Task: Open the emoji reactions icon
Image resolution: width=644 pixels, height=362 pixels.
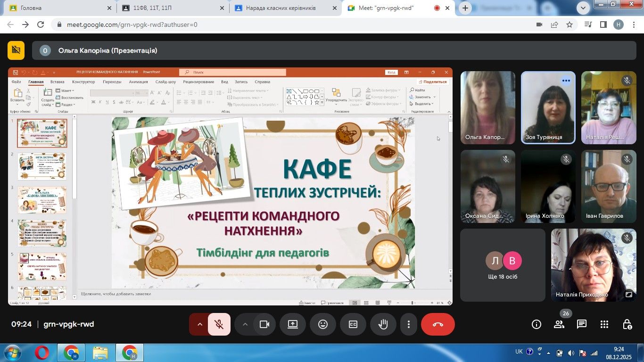Action: [323, 324]
